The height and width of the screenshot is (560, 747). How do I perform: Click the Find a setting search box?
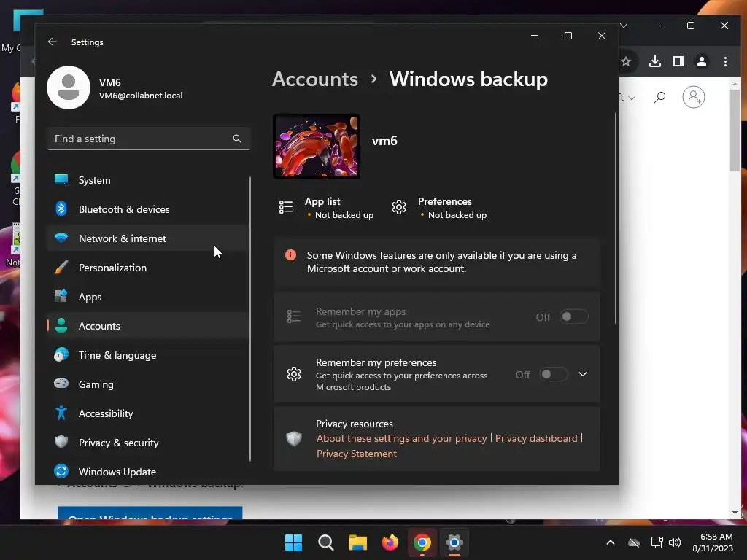pos(148,139)
